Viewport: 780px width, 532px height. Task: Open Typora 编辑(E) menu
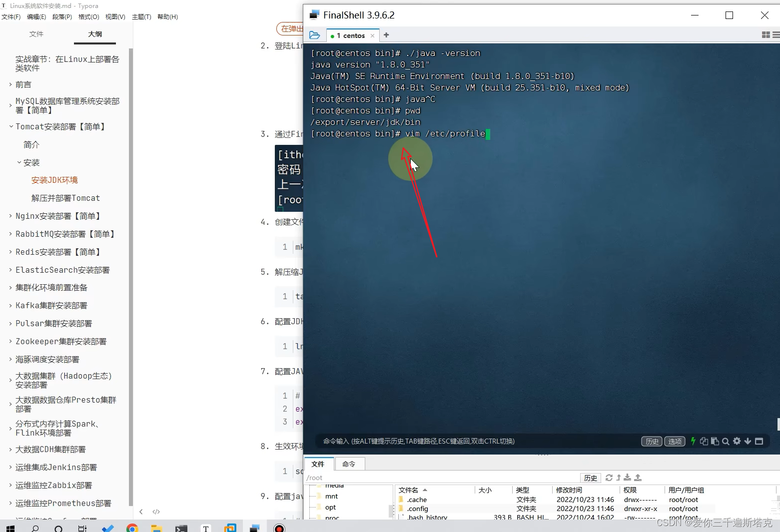tap(36, 16)
